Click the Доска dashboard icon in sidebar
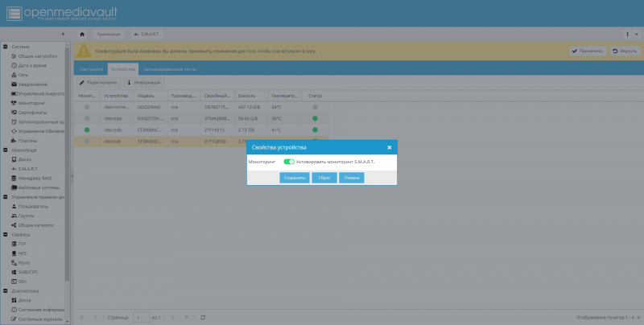 pyautogui.click(x=14, y=300)
